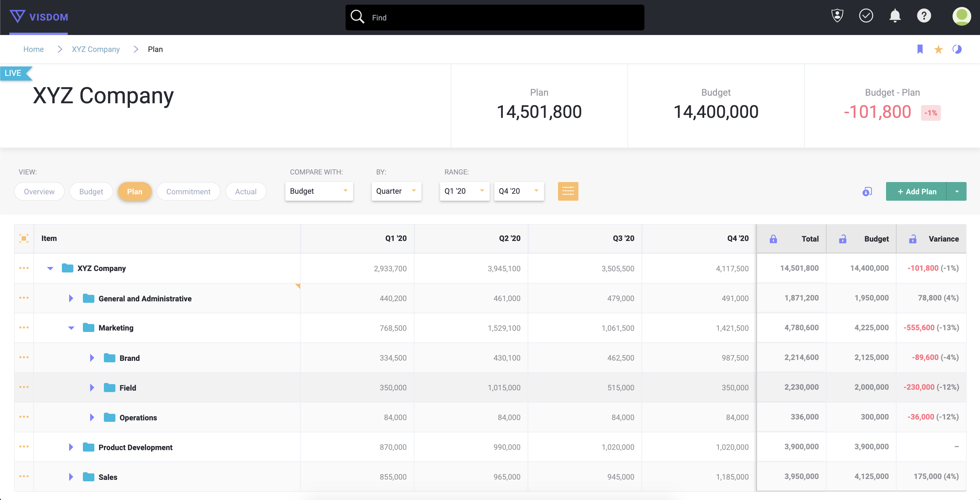This screenshot has height=500, width=980.
Task: Click the help question mark icon
Action: [x=924, y=16]
